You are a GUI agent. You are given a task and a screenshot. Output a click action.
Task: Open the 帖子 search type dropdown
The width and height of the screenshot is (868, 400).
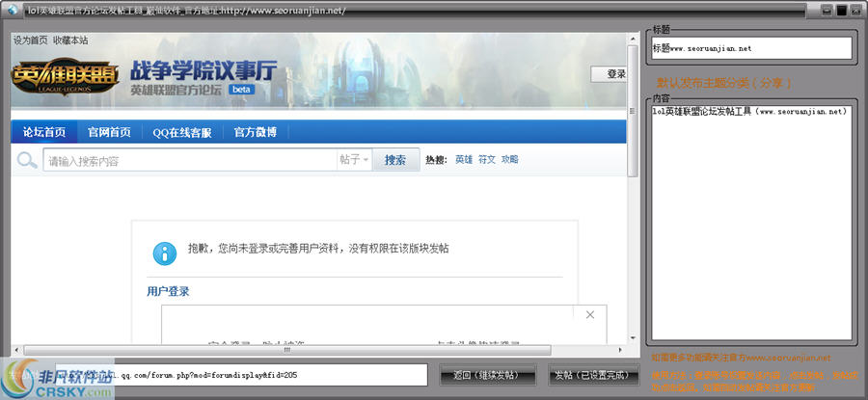pyautogui.click(x=354, y=160)
